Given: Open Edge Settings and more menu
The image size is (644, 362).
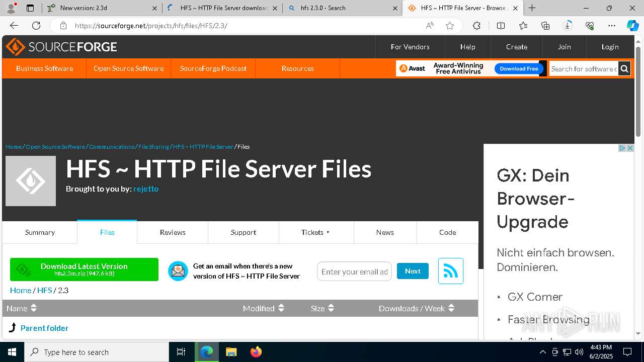Looking at the screenshot, I should (x=612, y=26).
